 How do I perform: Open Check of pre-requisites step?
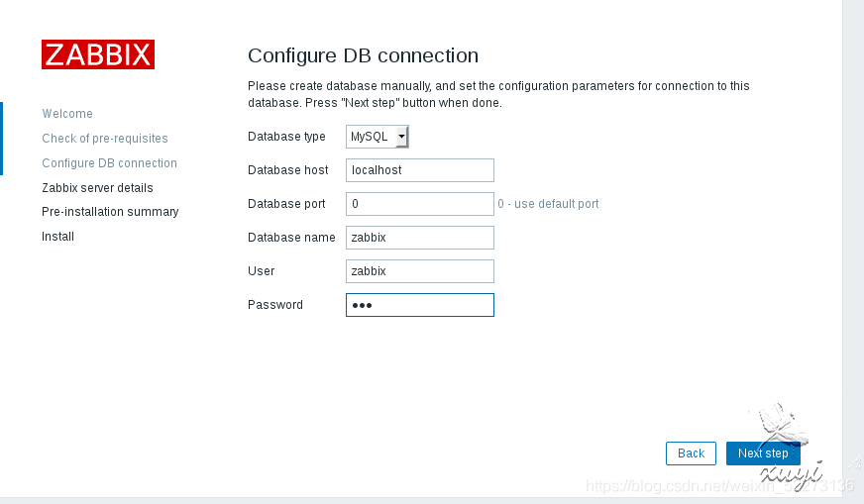pyautogui.click(x=105, y=139)
